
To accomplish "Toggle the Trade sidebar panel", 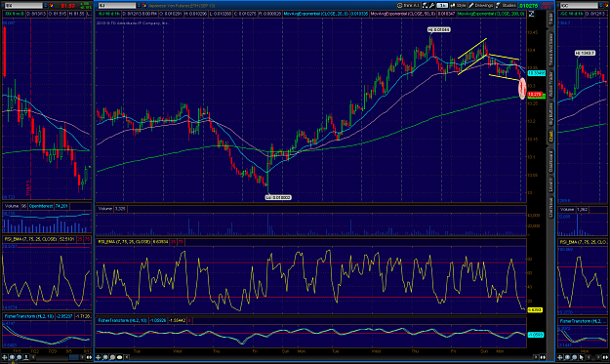I will (550, 19).
